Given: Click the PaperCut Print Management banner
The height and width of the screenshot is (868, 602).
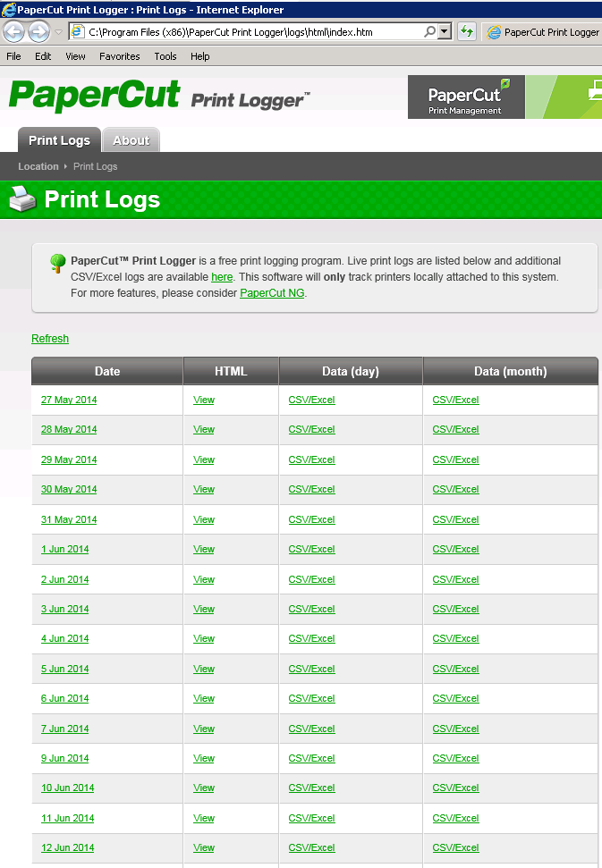Looking at the screenshot, I should pos(504,97).
